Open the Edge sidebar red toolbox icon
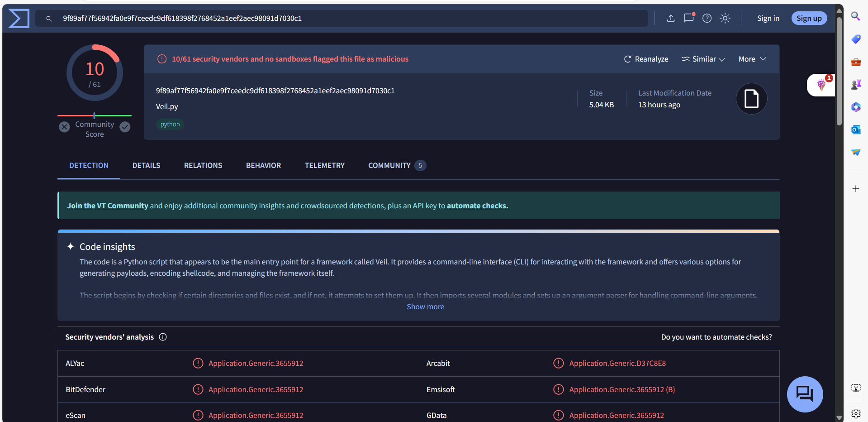The image size is (868, 422). (x=856, y=62)
